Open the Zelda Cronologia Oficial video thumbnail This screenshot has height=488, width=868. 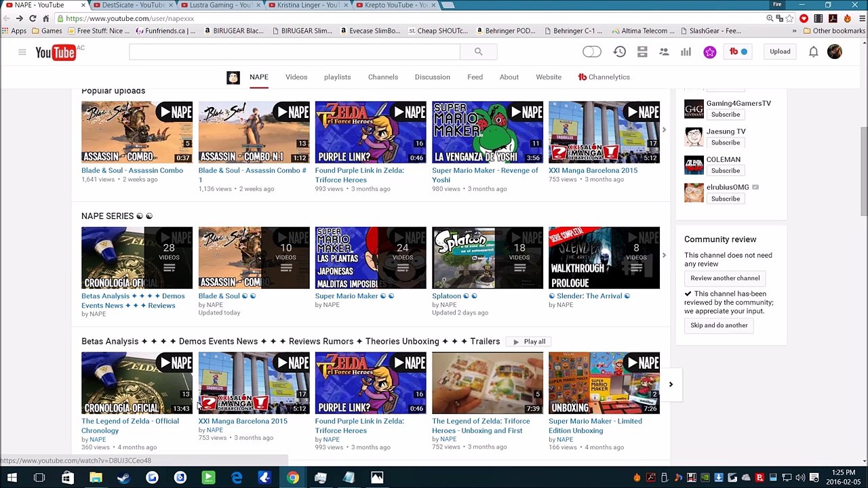[137, 383]
